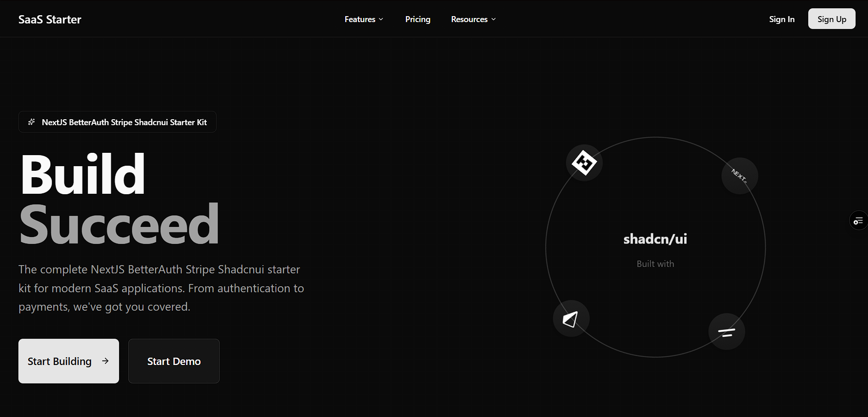Click the Next.js logo in the orbiting circle

pos(739,175)
